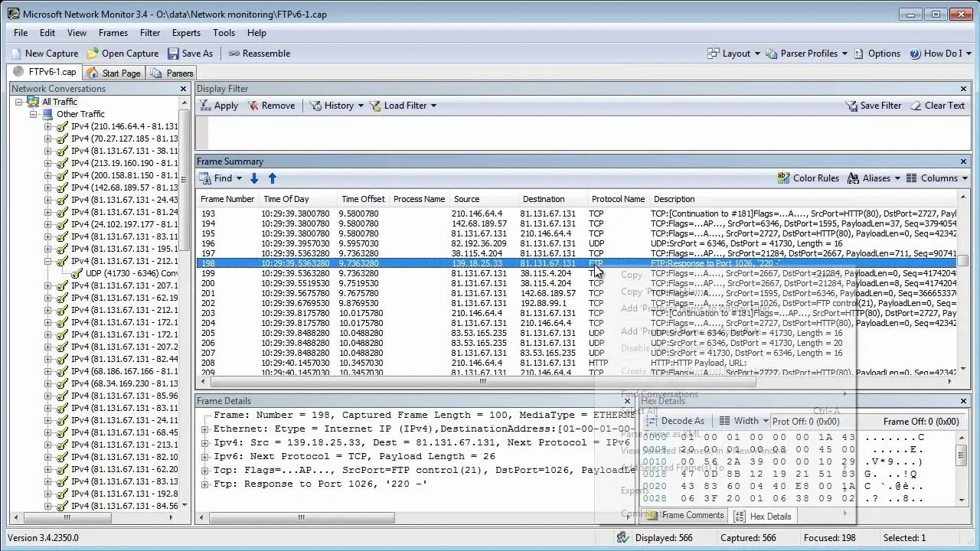Switch to the Hex Details bottom tab
980x551 pixels.
(763, 517)
